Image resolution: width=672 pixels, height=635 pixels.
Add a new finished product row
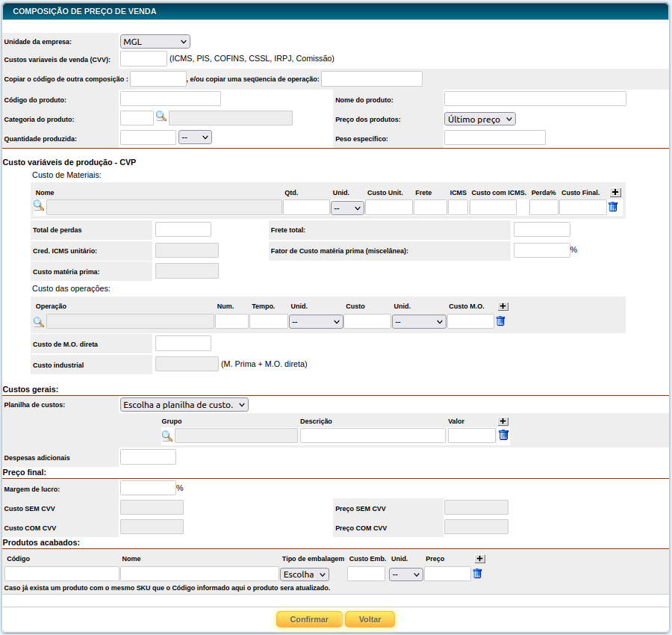pos(480,559)
